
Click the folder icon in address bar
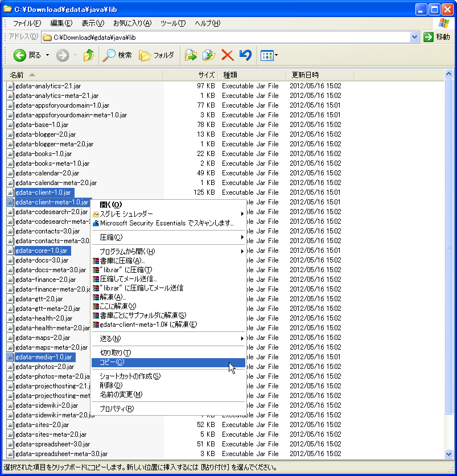click(47, 38)
